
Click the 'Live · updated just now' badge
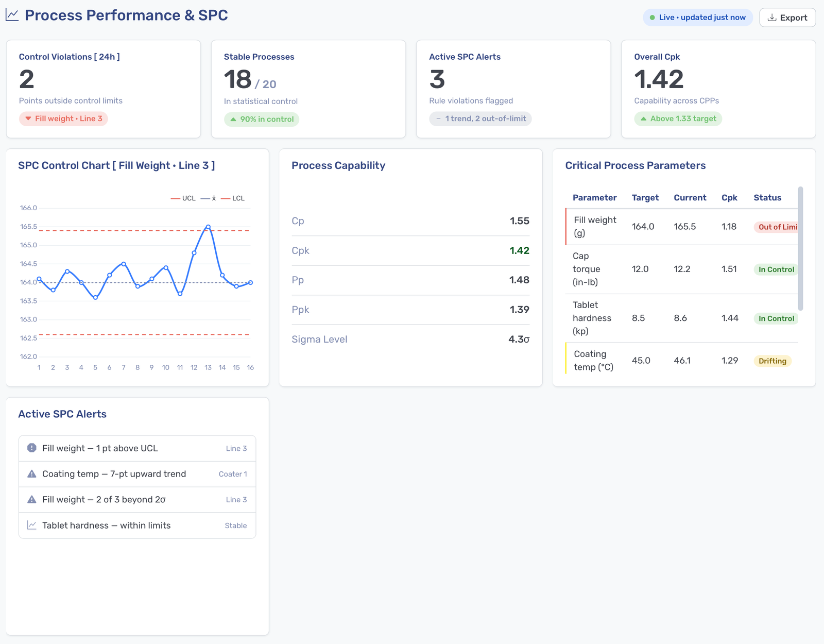click(x=697, y=18)
